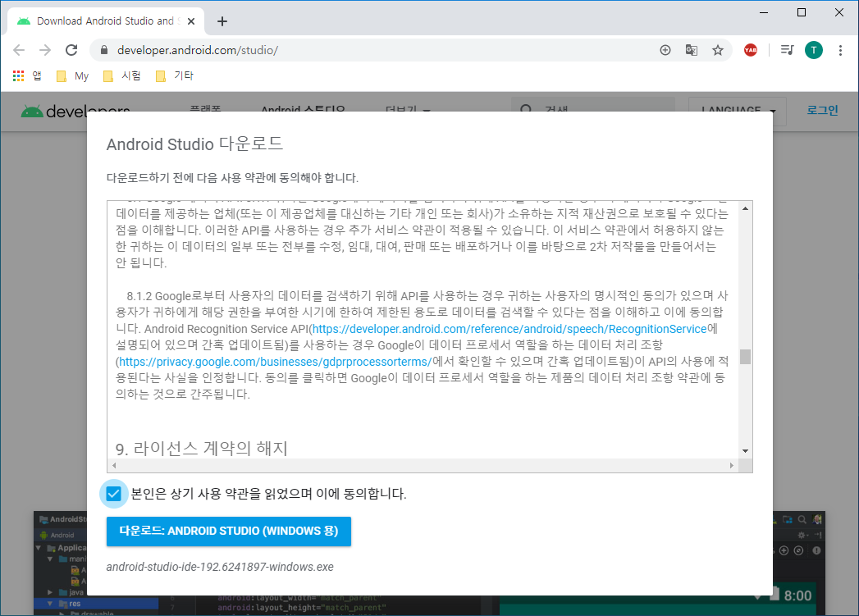The image size is (859, 616).
Task: Click scroll down arrow of terms box
Action: [x=745, y=451]
